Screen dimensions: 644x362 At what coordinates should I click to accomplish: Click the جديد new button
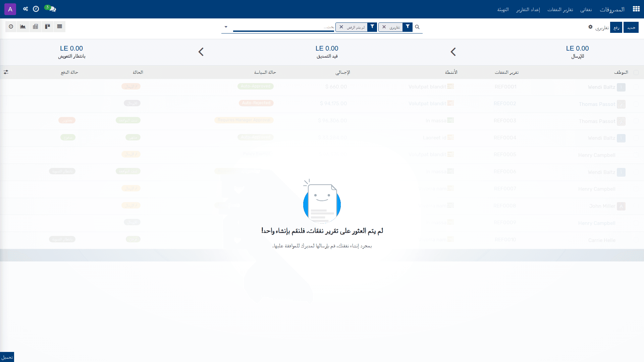tap(631, 27)
